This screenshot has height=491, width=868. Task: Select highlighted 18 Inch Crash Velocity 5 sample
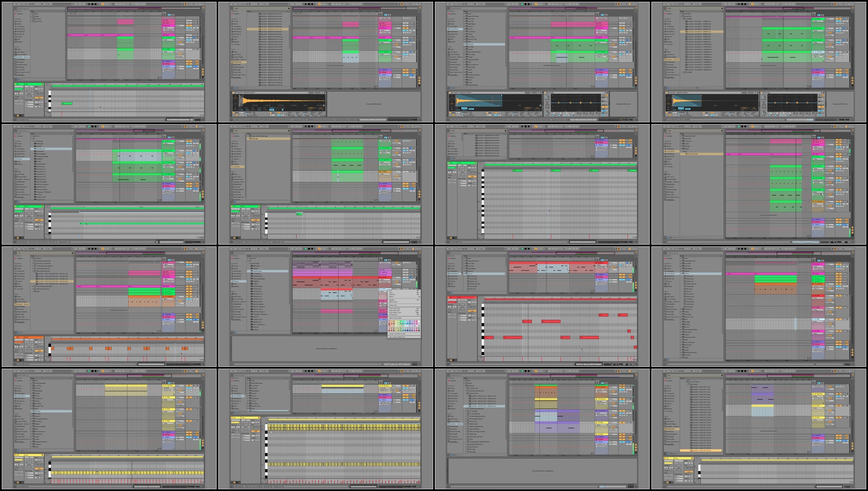(x=484, y=406)
